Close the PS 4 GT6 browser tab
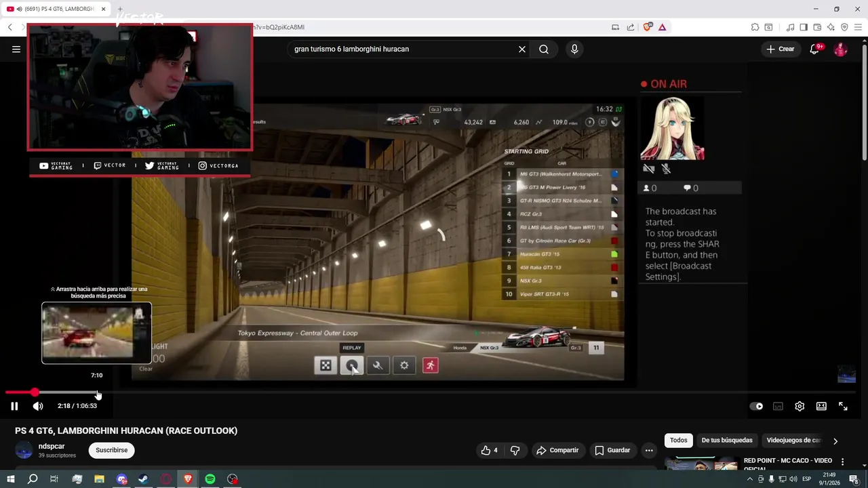Image resolution: width=868 pixels, height=488 pixels. [x=103, y=9]
